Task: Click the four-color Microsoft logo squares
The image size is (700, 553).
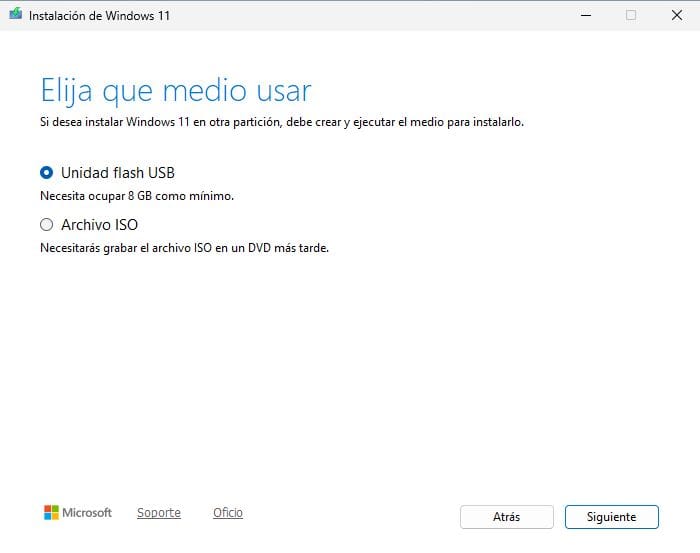Action: [x=51, y=513]
